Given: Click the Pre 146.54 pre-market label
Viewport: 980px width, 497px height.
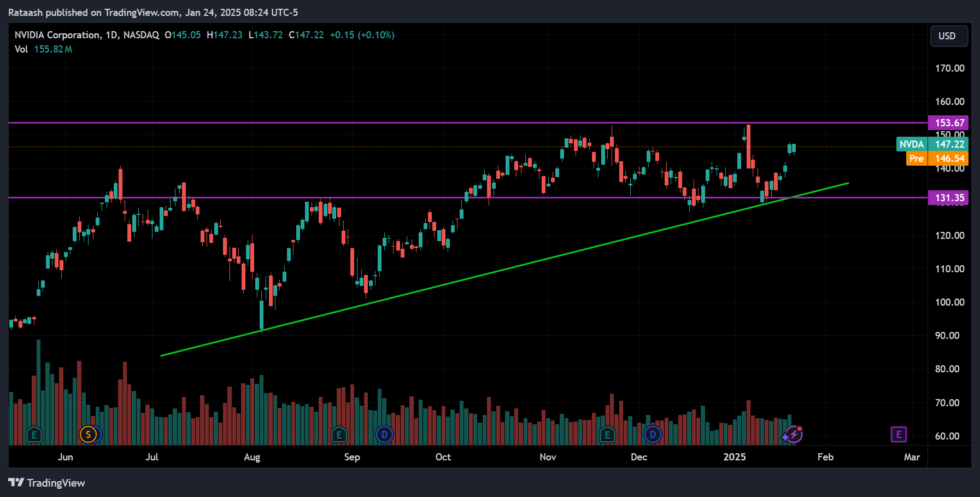Looking at the screenshot, I should coord(937,159).
